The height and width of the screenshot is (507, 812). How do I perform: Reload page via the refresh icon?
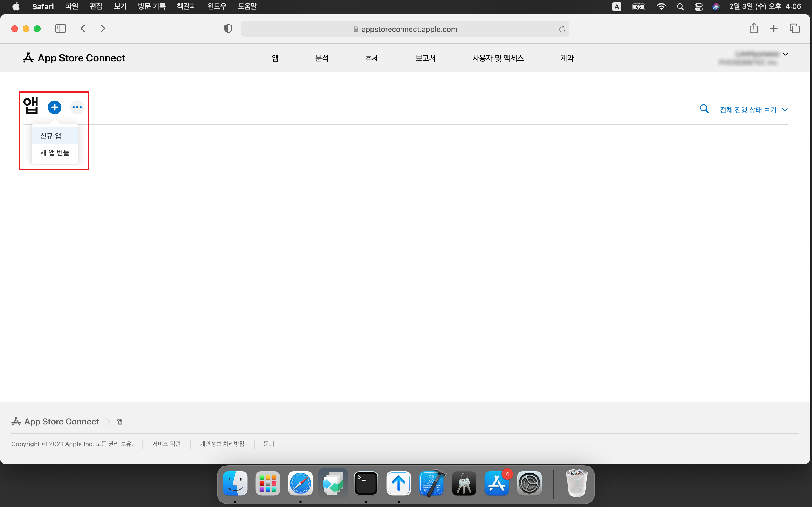(562, 29)
